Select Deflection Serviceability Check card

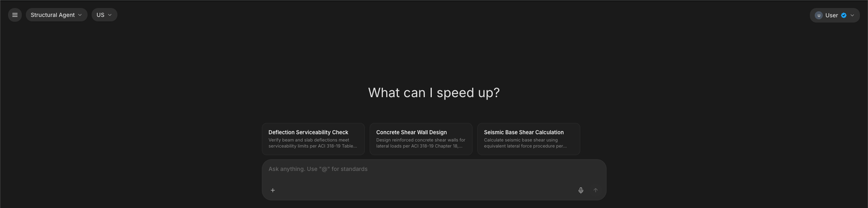[313, 139]
